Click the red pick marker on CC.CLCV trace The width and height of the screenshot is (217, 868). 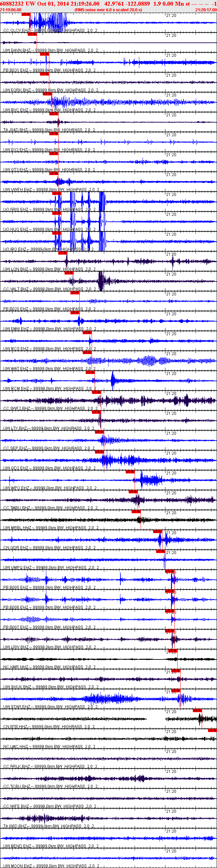tap(26, 14)
